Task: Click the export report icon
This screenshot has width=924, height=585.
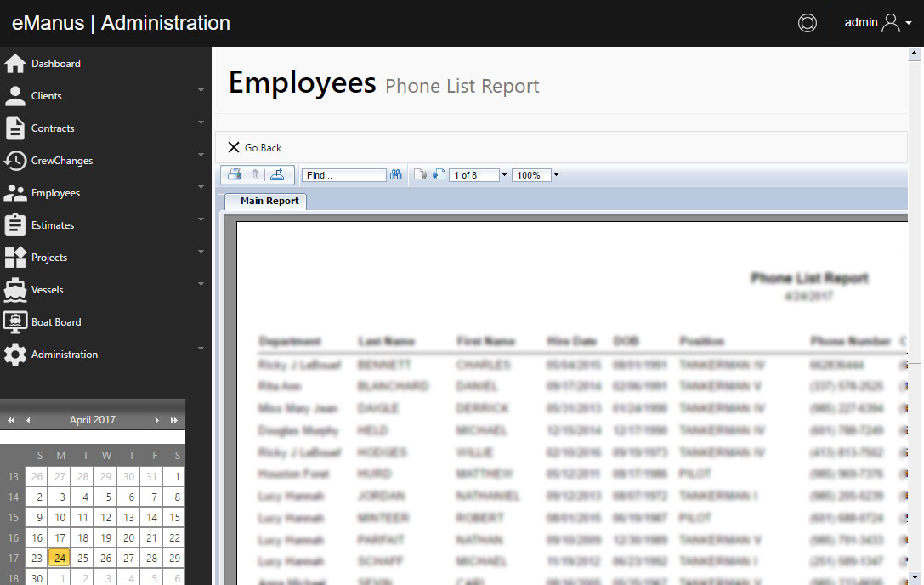Action: tap(276, 175)
